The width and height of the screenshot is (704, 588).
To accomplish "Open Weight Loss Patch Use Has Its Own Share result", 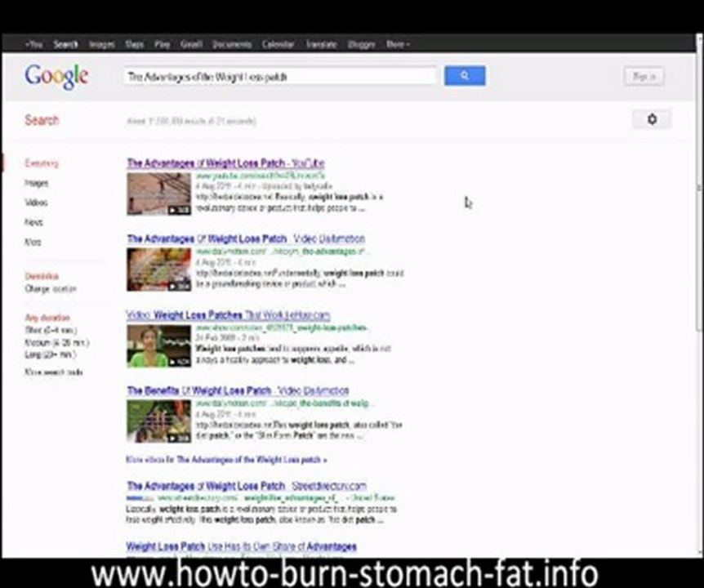I will (x=241, y=546).
